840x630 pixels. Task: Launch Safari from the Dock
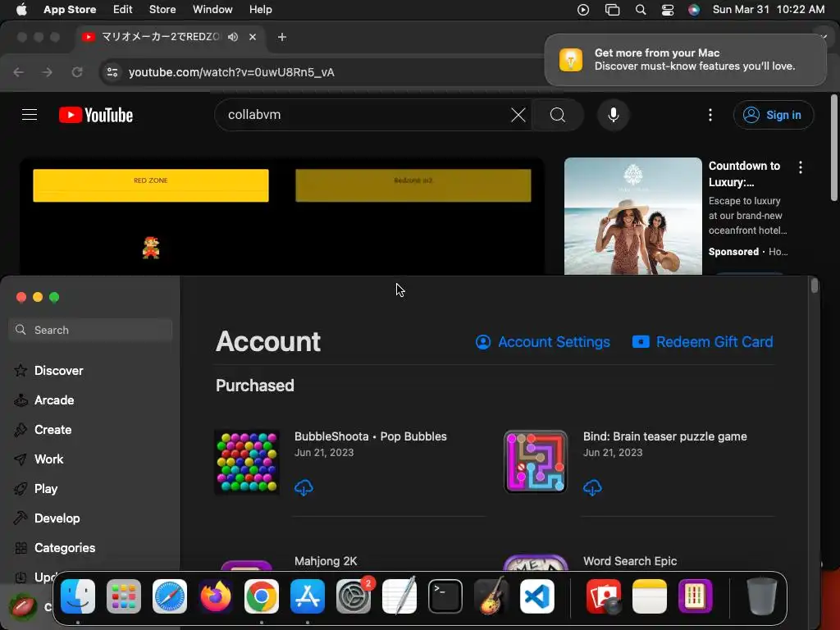(170, 596)
